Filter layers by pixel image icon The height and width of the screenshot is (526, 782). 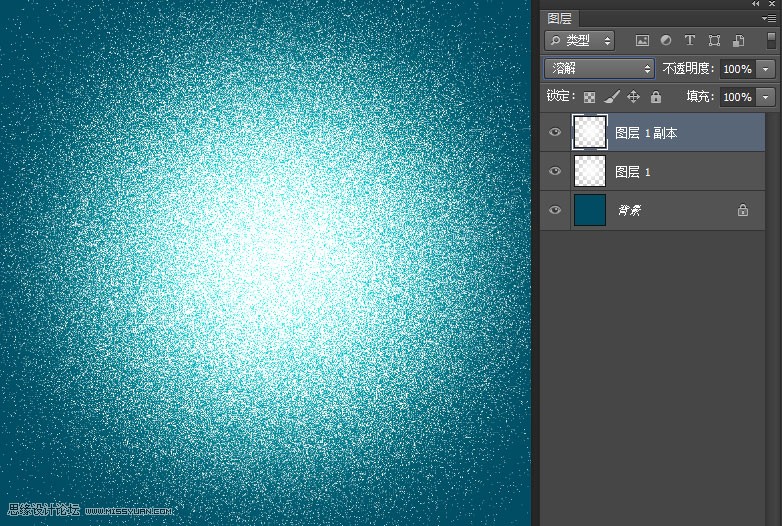pyautogui.click(x=642, y=41)
